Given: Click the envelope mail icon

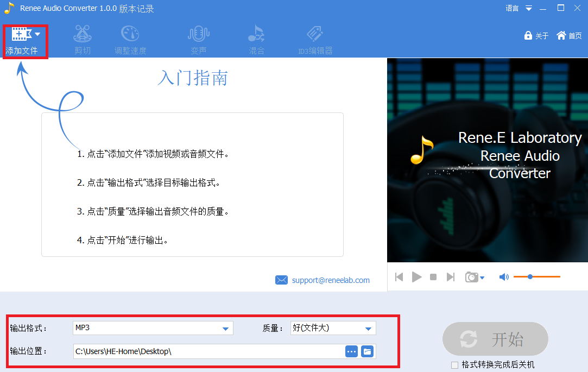Looking at the screenshot, I should [x=281, y=280].
